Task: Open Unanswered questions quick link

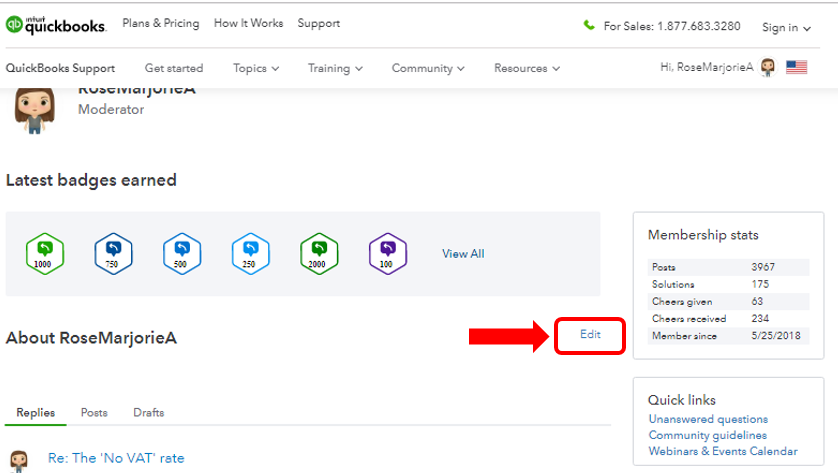Action: 708,419
